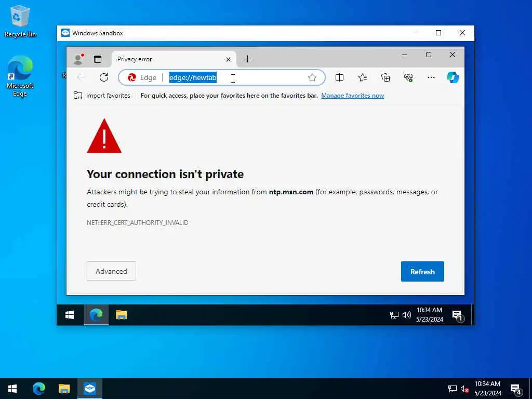Click the blue Refresh button

point(422,271)
